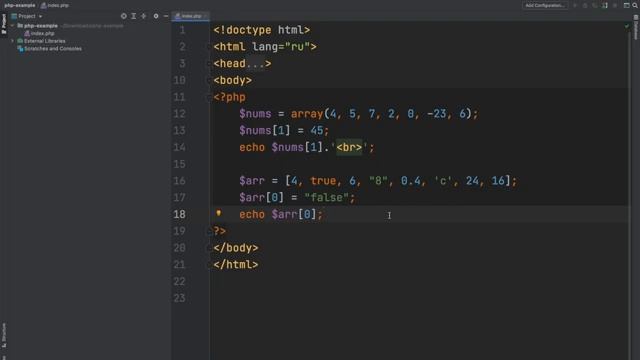
Task: Expand External Libraries node
Action: [12, 41]
